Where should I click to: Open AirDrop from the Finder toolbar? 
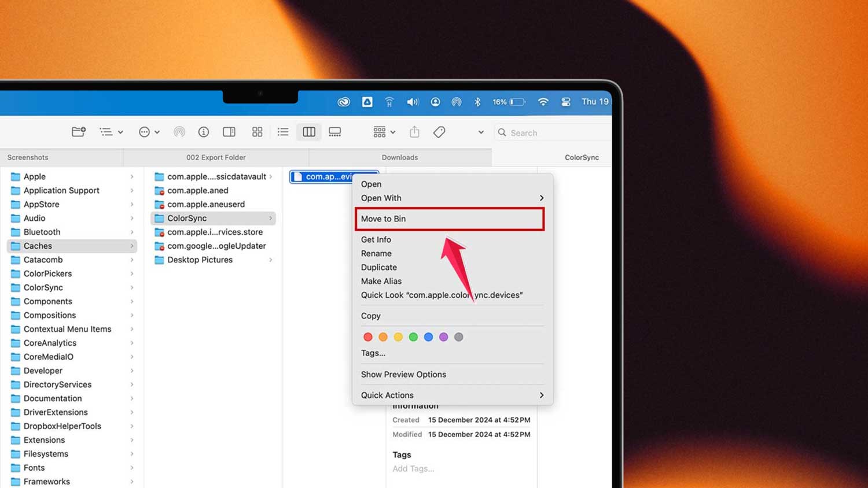[x=179, y=132]
